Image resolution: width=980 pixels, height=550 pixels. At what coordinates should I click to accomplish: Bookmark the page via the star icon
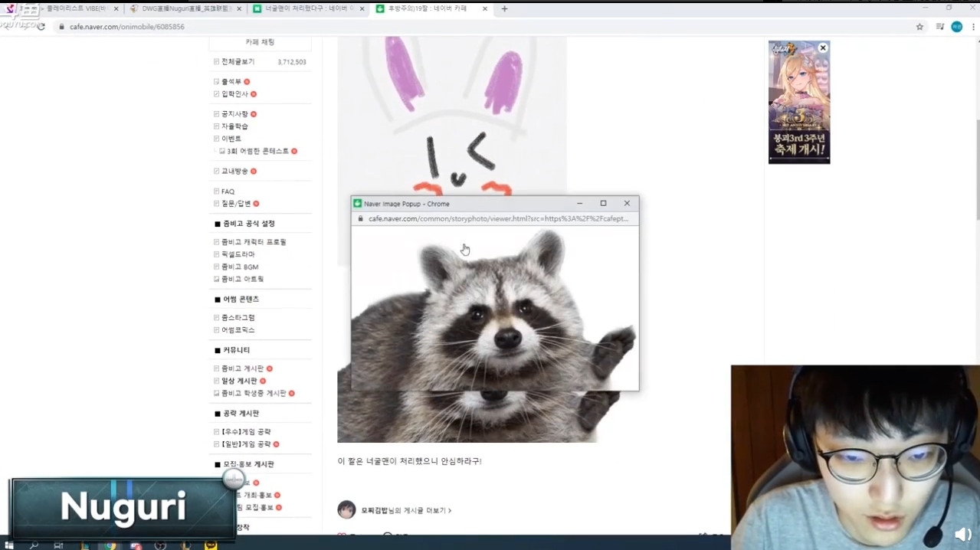(x=919, y=26)
